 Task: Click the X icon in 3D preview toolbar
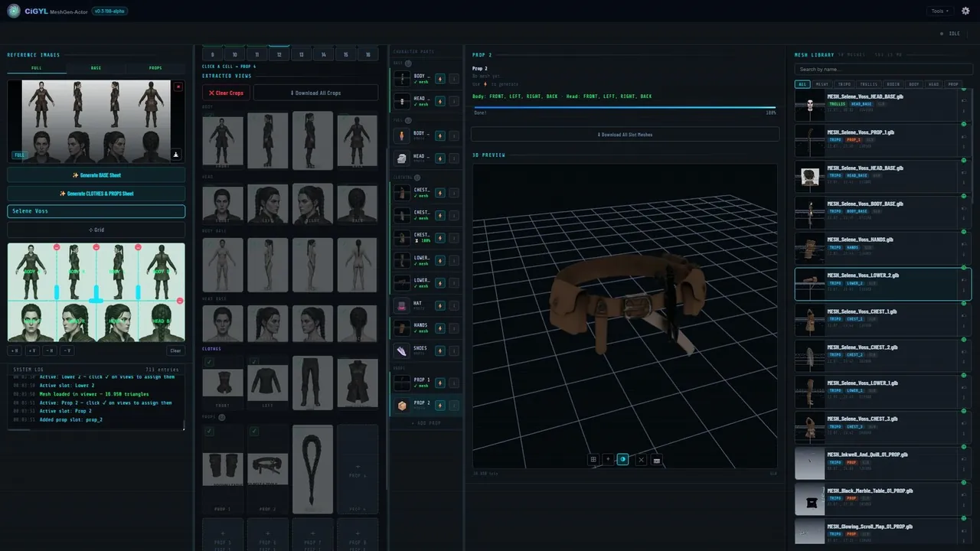642,459
